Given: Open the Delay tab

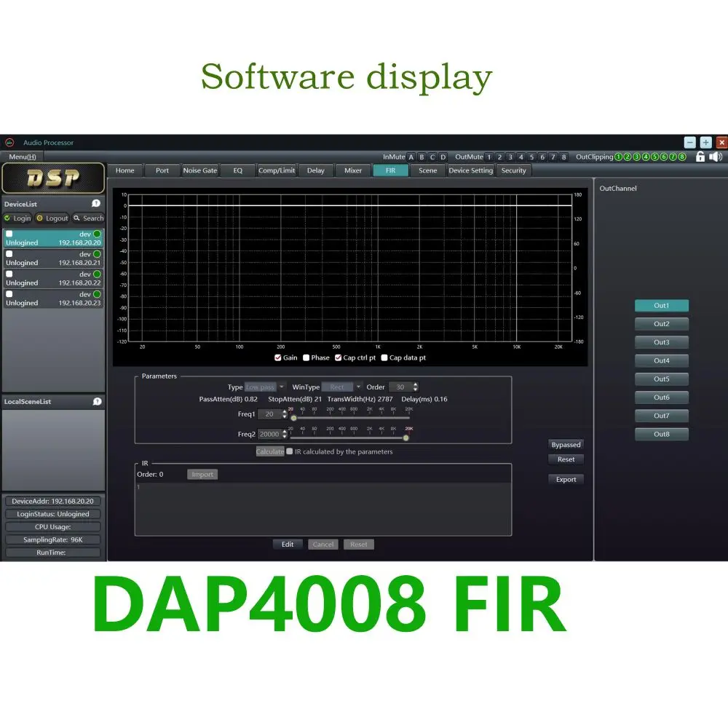Looking at the screenshot, I should 316,170.
